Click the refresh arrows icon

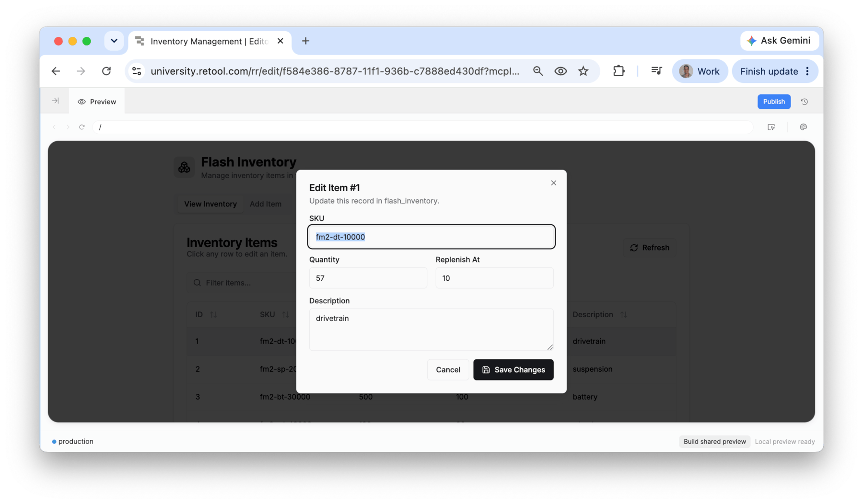pos(634,248)
